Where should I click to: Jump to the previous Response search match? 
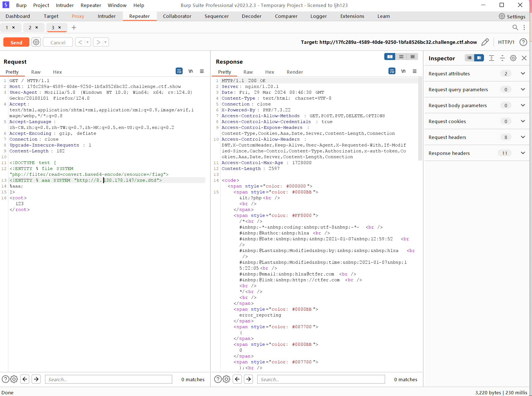[x=237, y=379]
